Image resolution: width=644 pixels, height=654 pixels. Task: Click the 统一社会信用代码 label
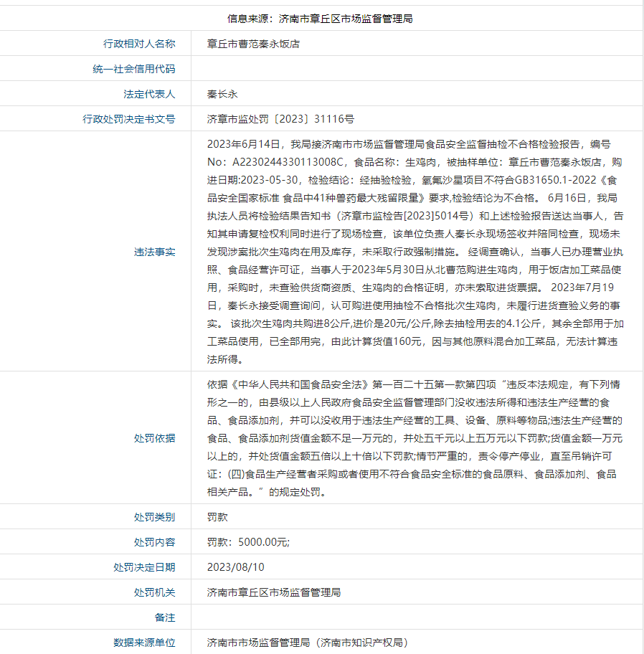pyautogui.click(x=134, y=69)
